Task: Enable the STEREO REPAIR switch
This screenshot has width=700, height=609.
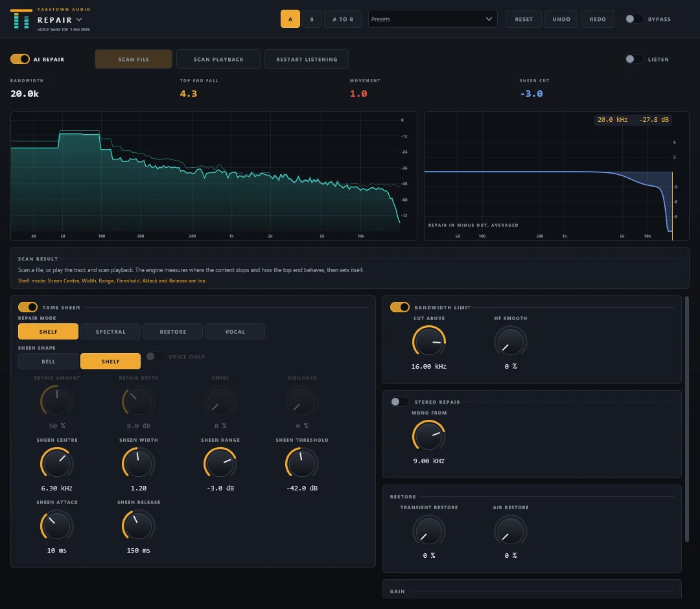Action: 399,402
